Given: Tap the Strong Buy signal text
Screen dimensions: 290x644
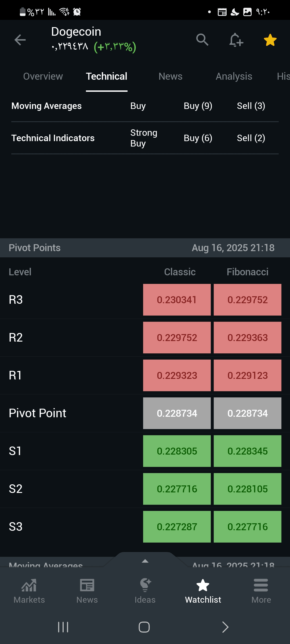Looking at the screenshot, I should click(x=144, y=138).
